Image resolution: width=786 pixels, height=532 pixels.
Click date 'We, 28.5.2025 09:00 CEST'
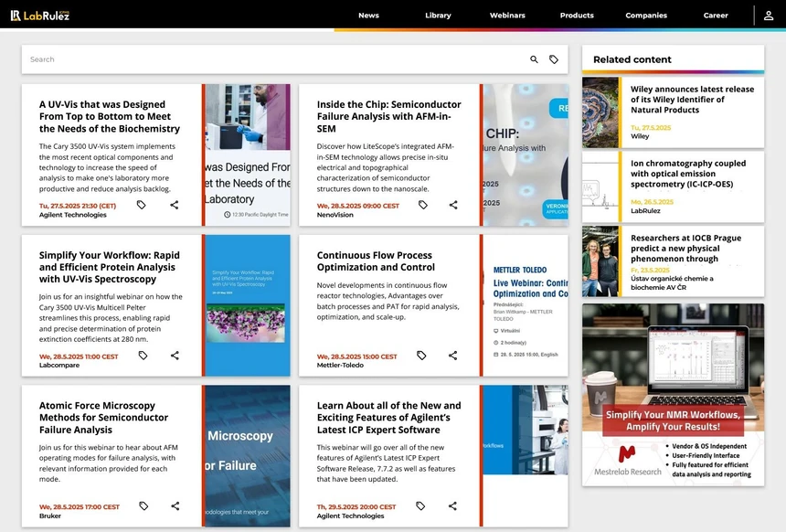358,206
